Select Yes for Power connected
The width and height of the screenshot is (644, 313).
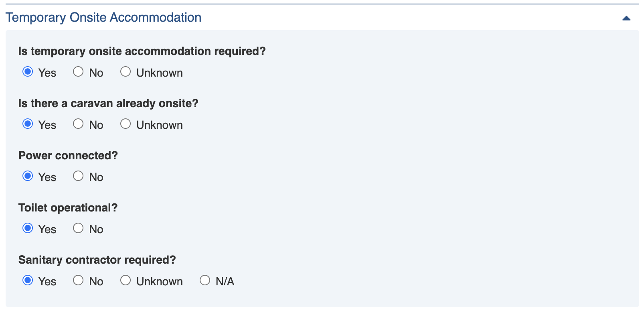click(x=28, y=176)
